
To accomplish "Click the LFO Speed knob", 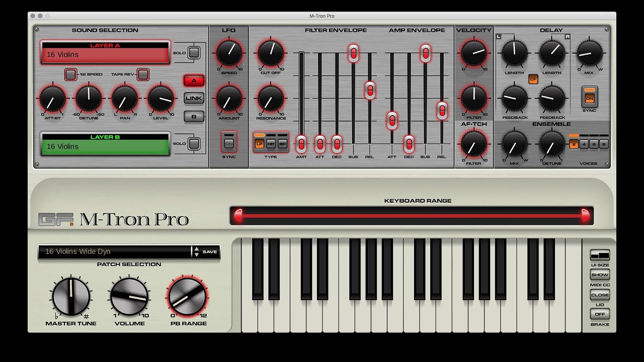I will 229,53.
